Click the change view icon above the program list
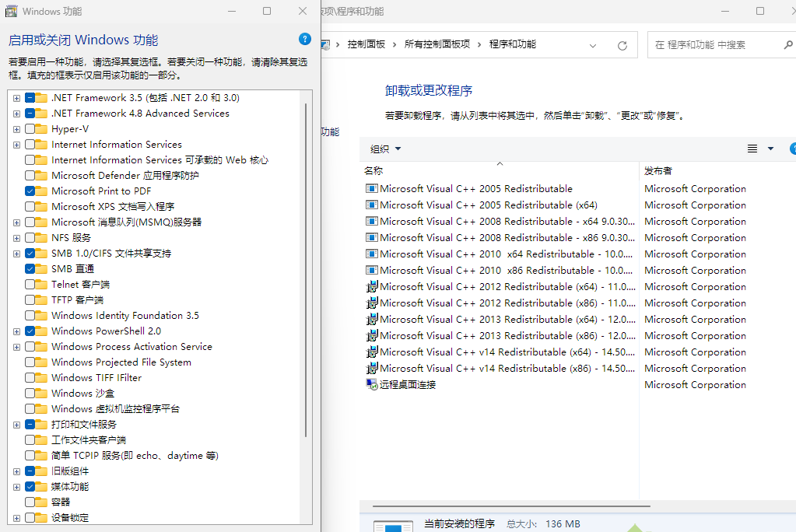796x532 pixels. click(752, 148)
